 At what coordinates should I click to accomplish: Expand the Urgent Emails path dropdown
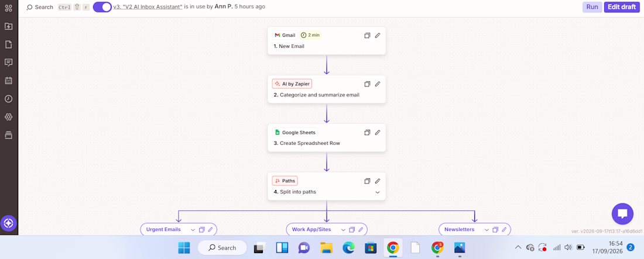(x=192, y=230)
